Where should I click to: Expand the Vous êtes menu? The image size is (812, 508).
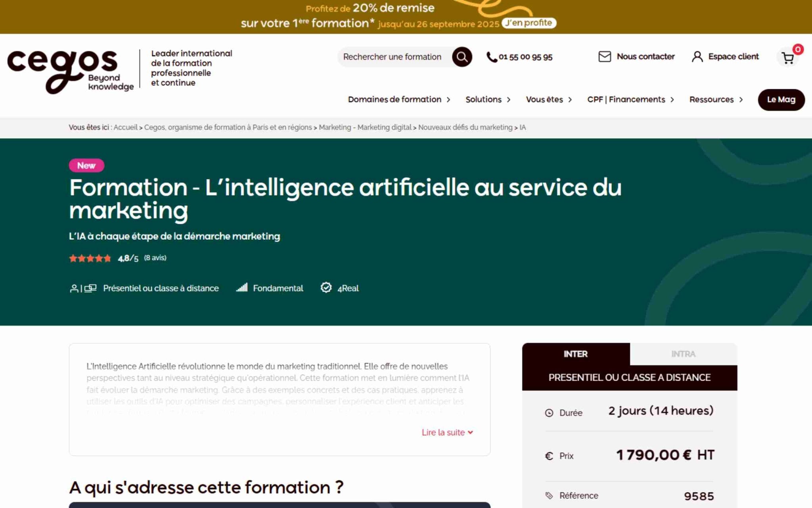click(x=549, y=100)
